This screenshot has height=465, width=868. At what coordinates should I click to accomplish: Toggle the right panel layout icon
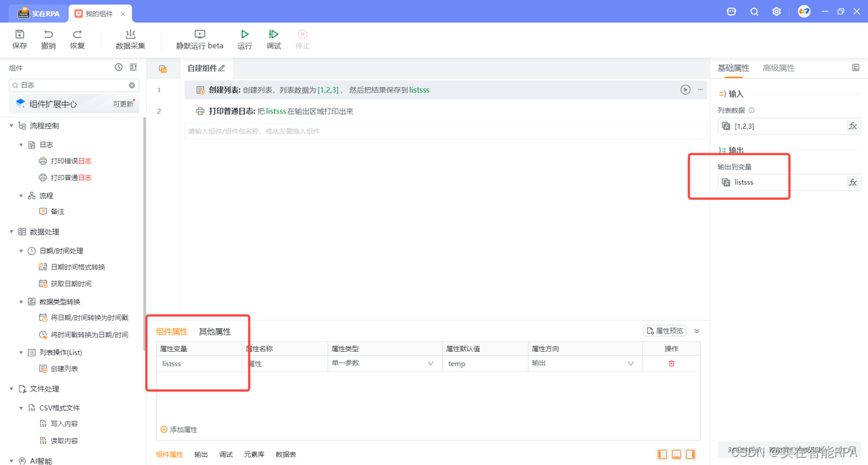(x=690, y=454)
